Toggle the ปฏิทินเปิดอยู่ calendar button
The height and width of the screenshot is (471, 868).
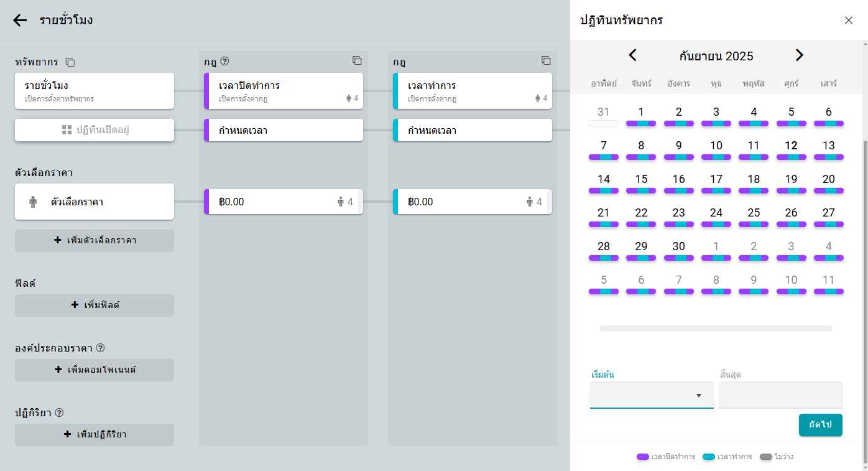95,130
